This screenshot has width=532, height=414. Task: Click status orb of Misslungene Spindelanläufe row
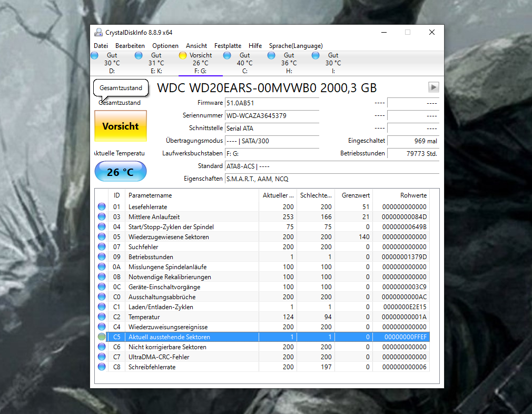(102, 267)
